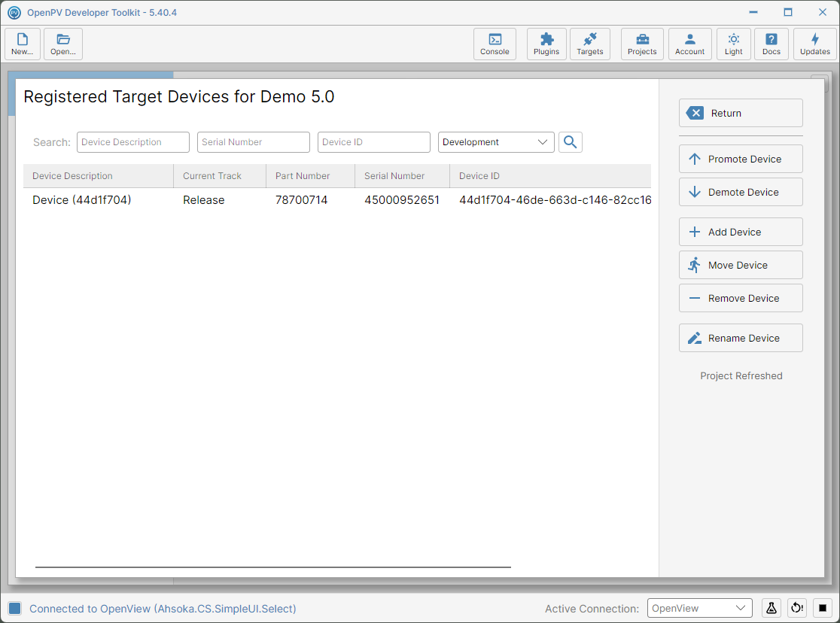Sort by Device Description column header
This screenshot has height=623, width=840.
point(99,176)
